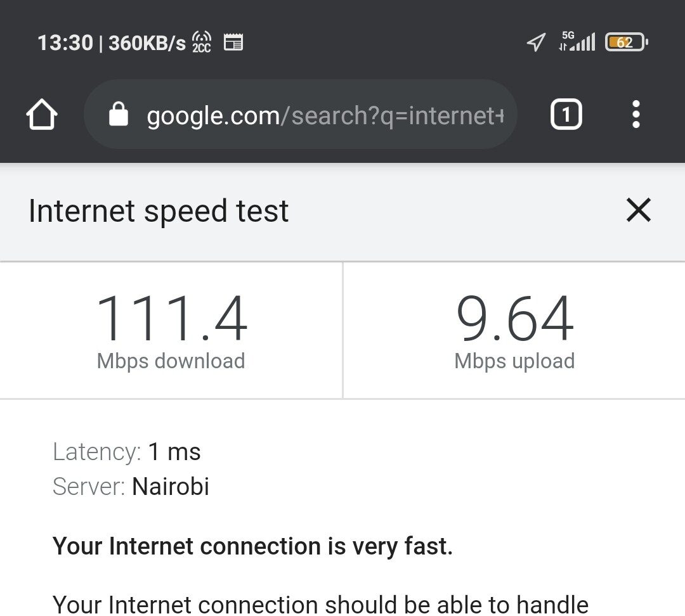The height and width of the screenshot is (616, 685).
Task: Tap the Internet speed test heading
Action: pos(159,211)
